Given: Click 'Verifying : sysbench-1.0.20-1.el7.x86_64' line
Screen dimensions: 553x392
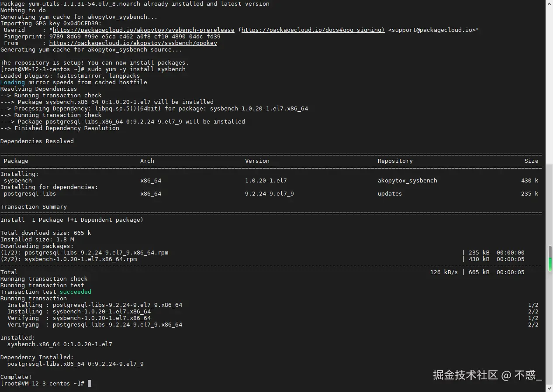Looking at the screenshot, I should click(x=79, y=318).
